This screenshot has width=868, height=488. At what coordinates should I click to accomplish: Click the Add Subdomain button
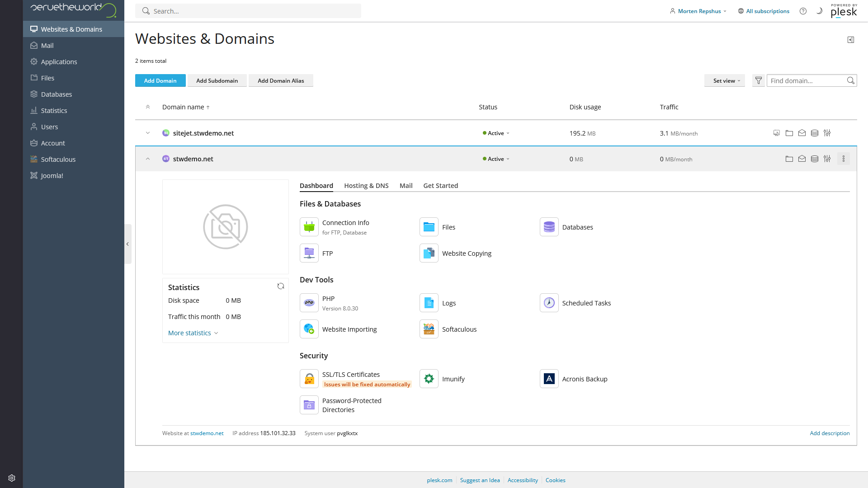[x=217, y=80]
